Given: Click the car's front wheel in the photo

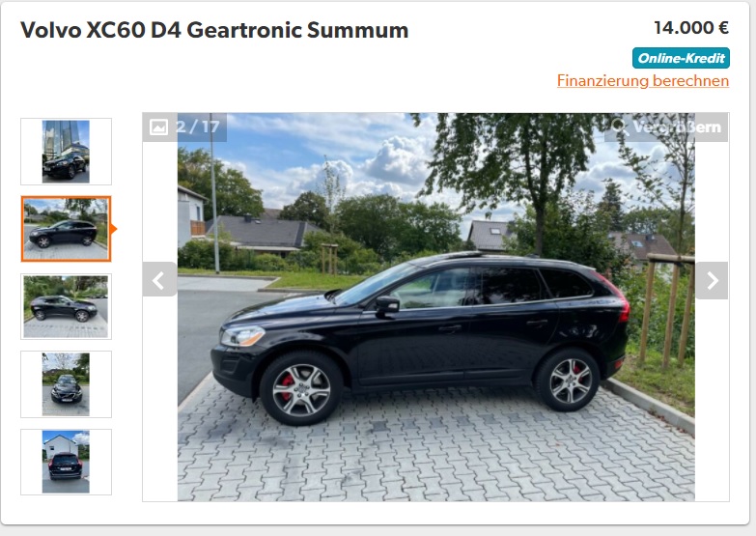Looking at the screenshot, I should point(301,390).
